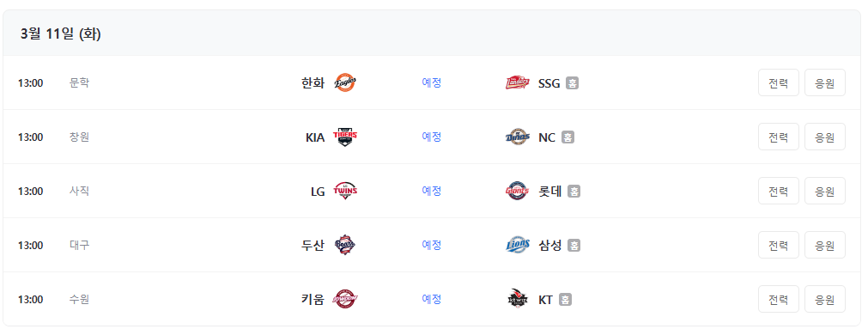Open 전력 for the KIA vs NC game
The height and width of the screenshot is (329, 868).
[779, 137]
